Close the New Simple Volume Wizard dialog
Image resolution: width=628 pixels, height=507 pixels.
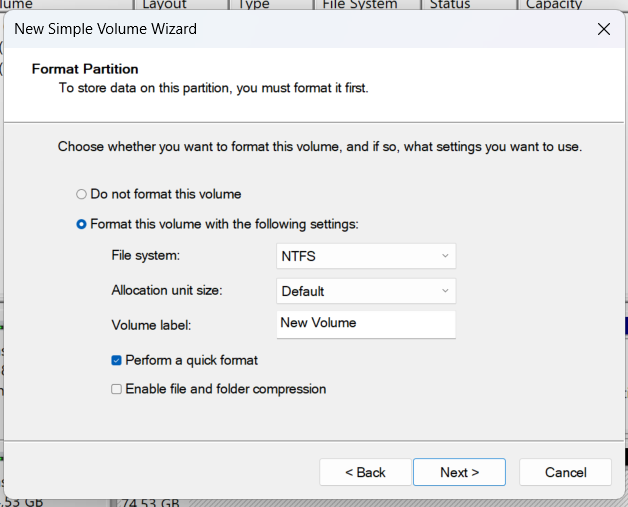pos(603,29)
